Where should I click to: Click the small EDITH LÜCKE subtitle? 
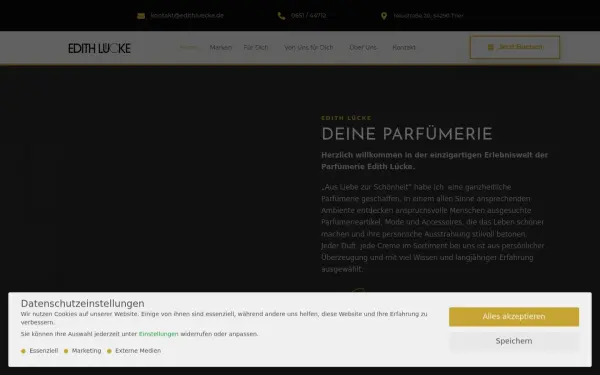[346, 118]
